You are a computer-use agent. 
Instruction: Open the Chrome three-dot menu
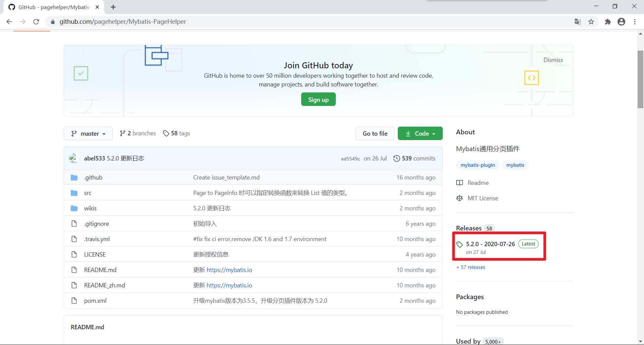pos(635,22)
